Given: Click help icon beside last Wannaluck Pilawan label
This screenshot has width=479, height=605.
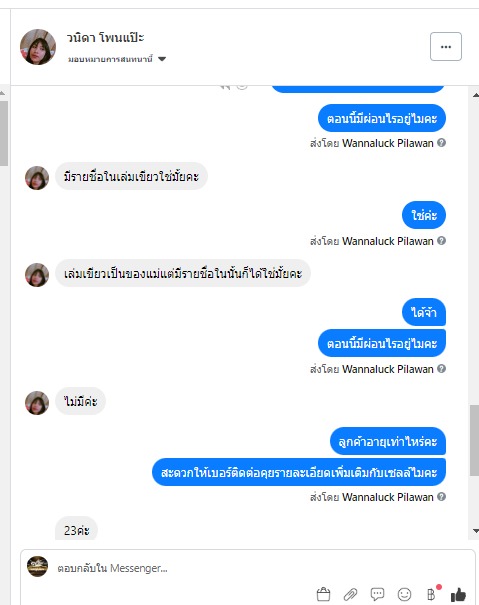Looking at the screenshot, I should pos(442,497).
